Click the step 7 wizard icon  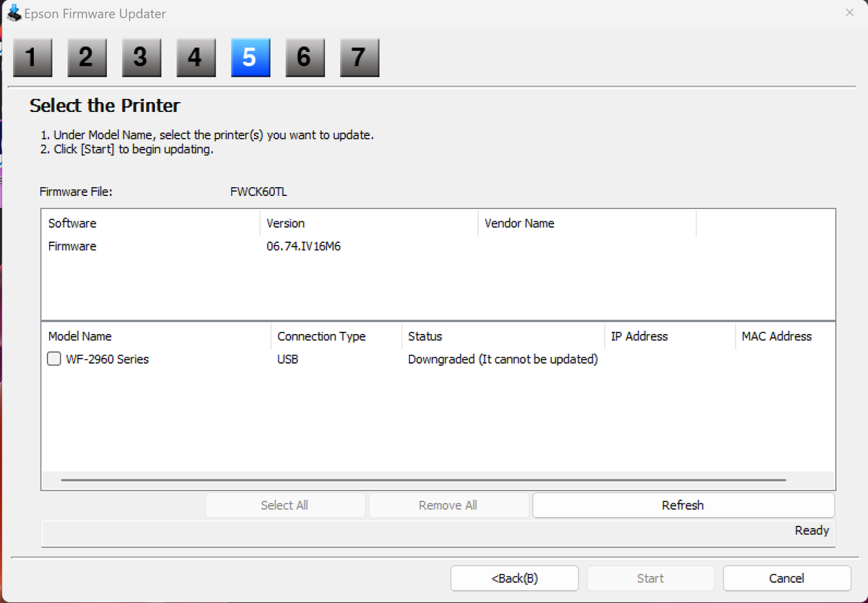[359, 58]
